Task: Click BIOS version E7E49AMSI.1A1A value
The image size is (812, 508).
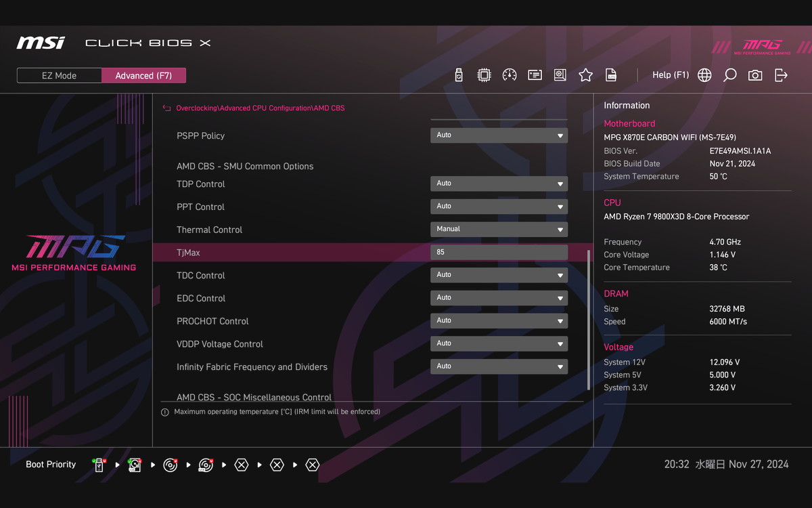Action: pyautogui.click(x=740, y=151)
